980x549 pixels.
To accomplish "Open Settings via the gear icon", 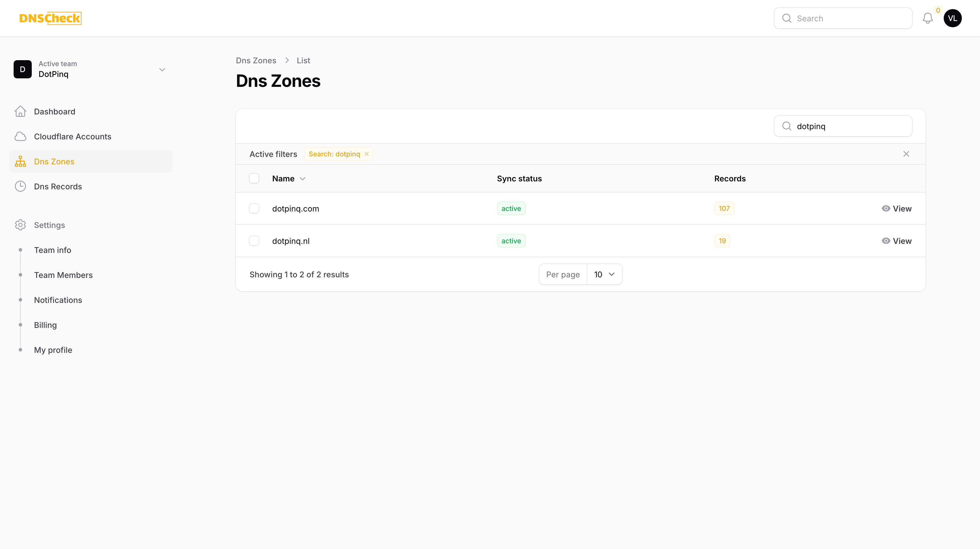I will coord(20,225).
